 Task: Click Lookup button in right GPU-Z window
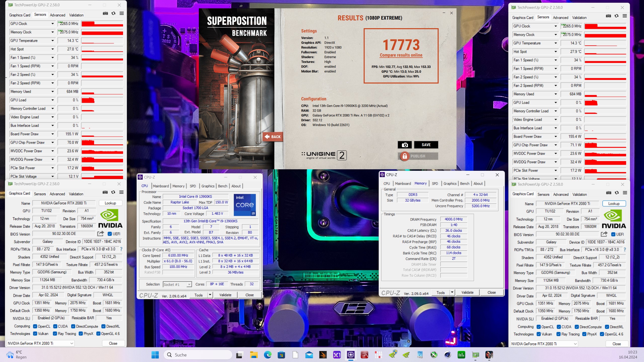click(x=614, y=204)
